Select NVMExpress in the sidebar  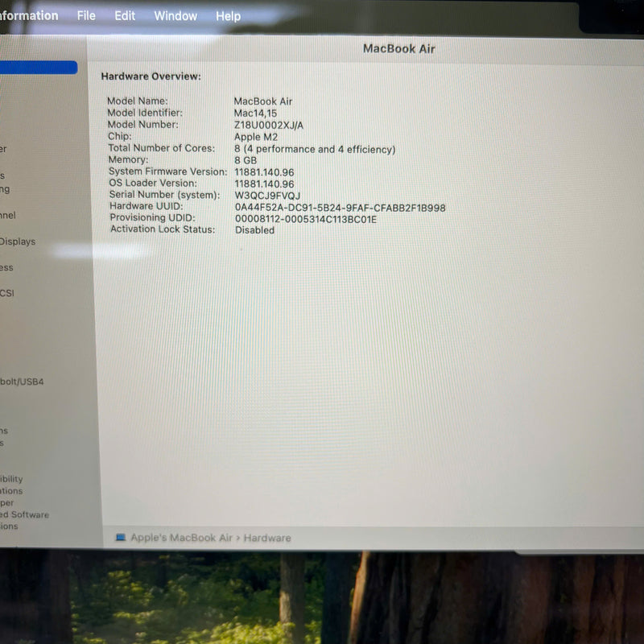pos(6,267)
